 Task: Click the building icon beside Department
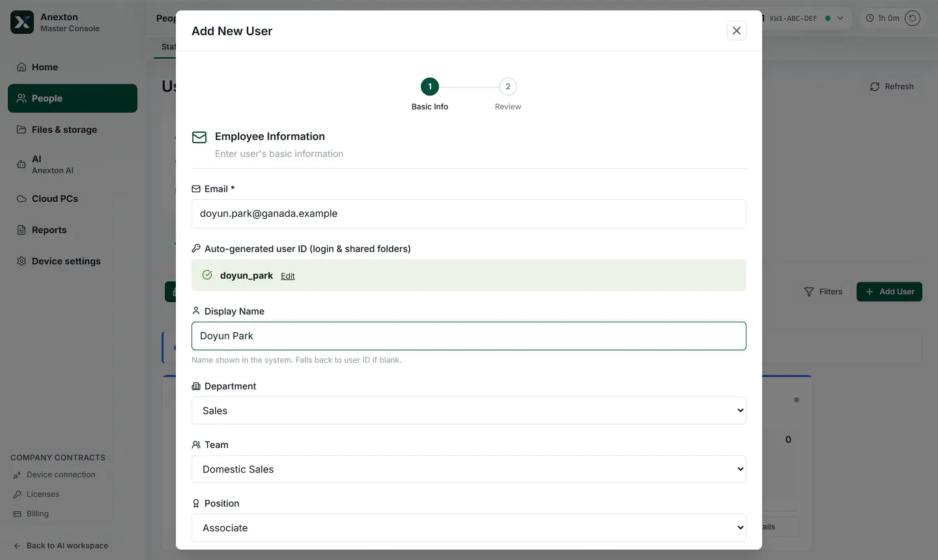[196, 386]
